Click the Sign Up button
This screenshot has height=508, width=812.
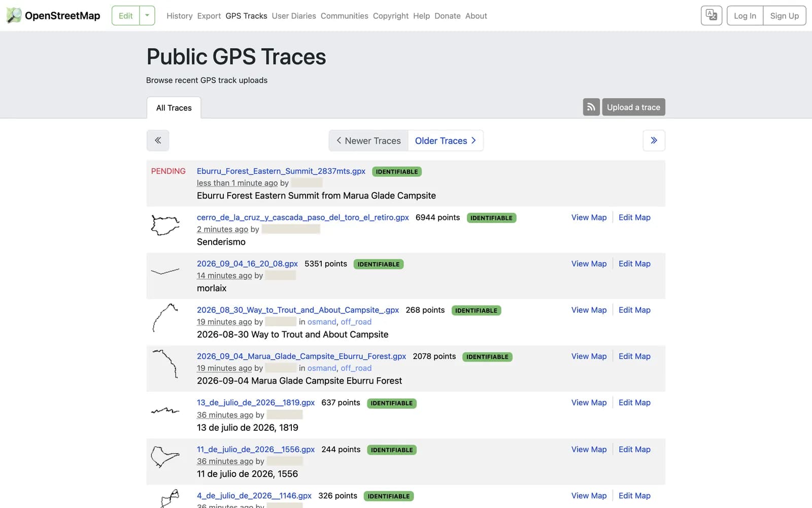click(x=785, y=16)
